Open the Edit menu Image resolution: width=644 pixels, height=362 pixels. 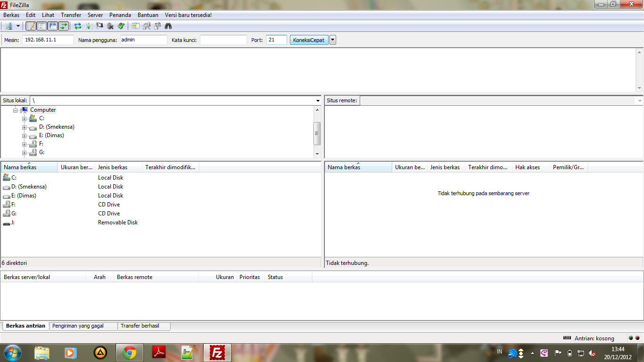click(x=31, y=15)
